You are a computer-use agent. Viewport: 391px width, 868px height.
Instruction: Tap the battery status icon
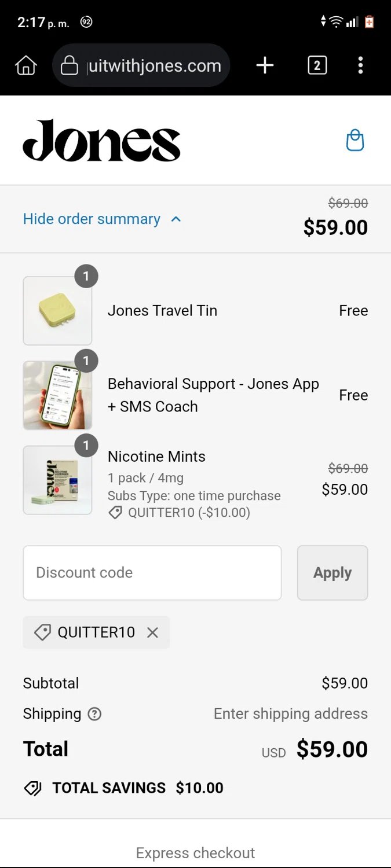click(x=369, y=23)
